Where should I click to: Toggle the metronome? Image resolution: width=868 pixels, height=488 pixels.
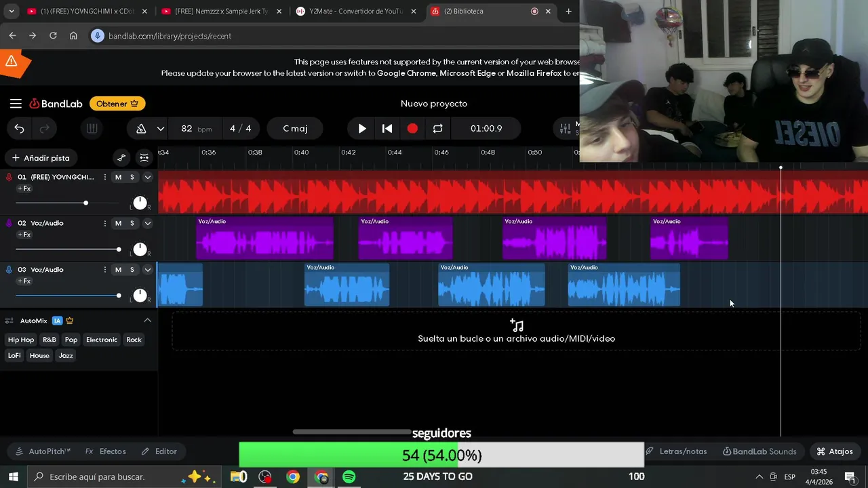(141, 129)
